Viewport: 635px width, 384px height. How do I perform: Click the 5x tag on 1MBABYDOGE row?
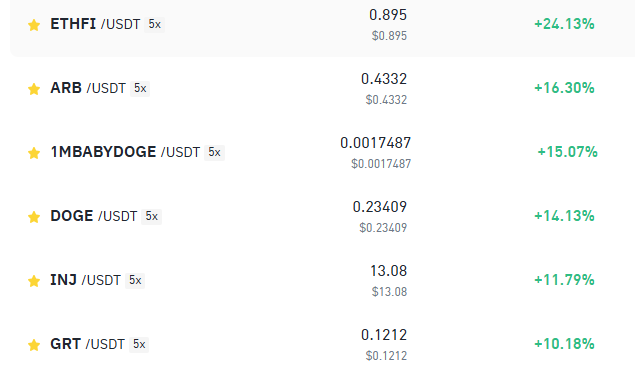214,152
